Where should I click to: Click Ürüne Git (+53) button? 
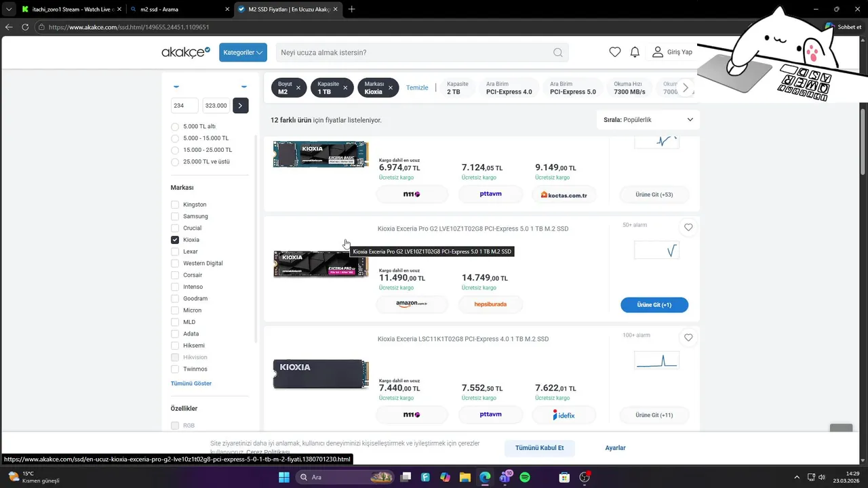[x=654, y=195]
